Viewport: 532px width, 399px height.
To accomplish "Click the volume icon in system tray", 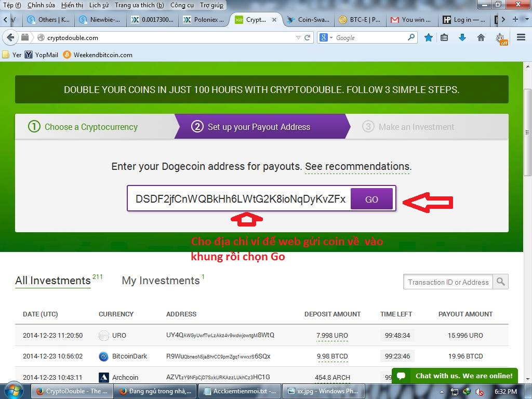I will pyautogui.click(x=480, y=392).
